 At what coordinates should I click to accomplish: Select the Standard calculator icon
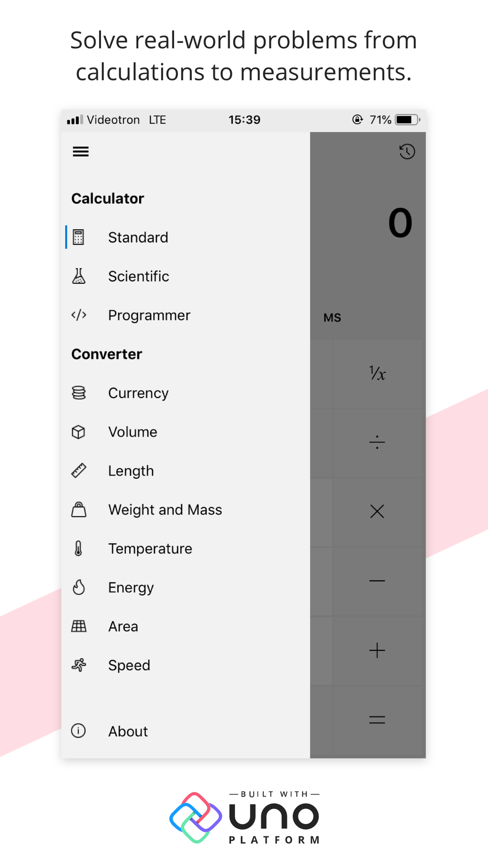[x=79, y=237]
